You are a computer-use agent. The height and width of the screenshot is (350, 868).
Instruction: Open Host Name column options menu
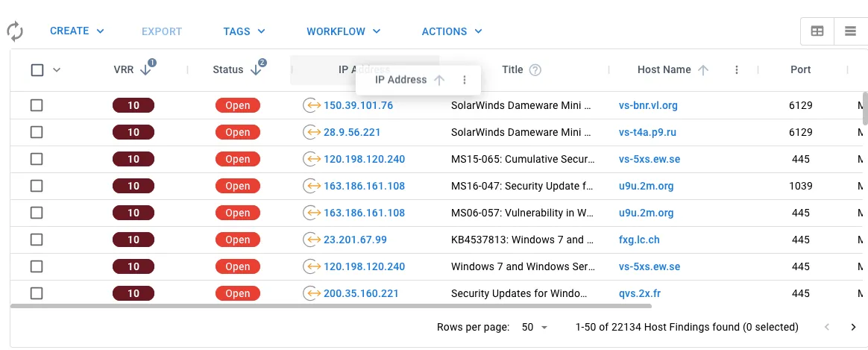click(x=736, y=70)
